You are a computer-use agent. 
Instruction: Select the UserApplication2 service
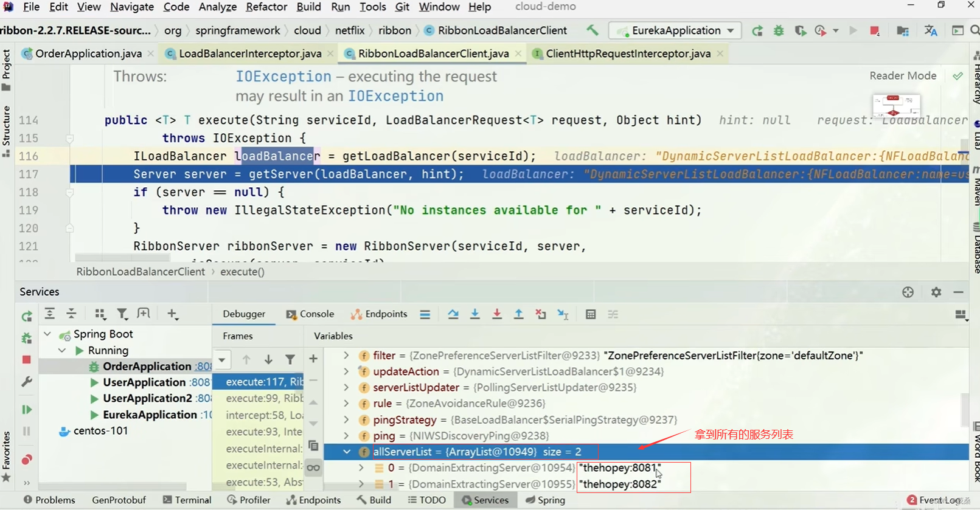[151, 398]
